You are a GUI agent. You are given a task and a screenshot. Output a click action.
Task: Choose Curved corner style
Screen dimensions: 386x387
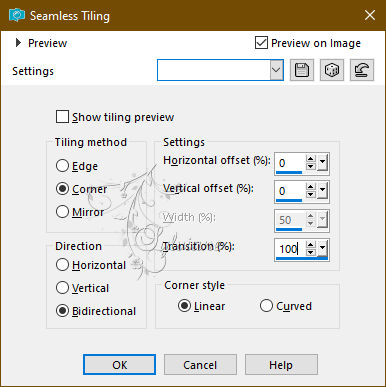tap(266, 306)
